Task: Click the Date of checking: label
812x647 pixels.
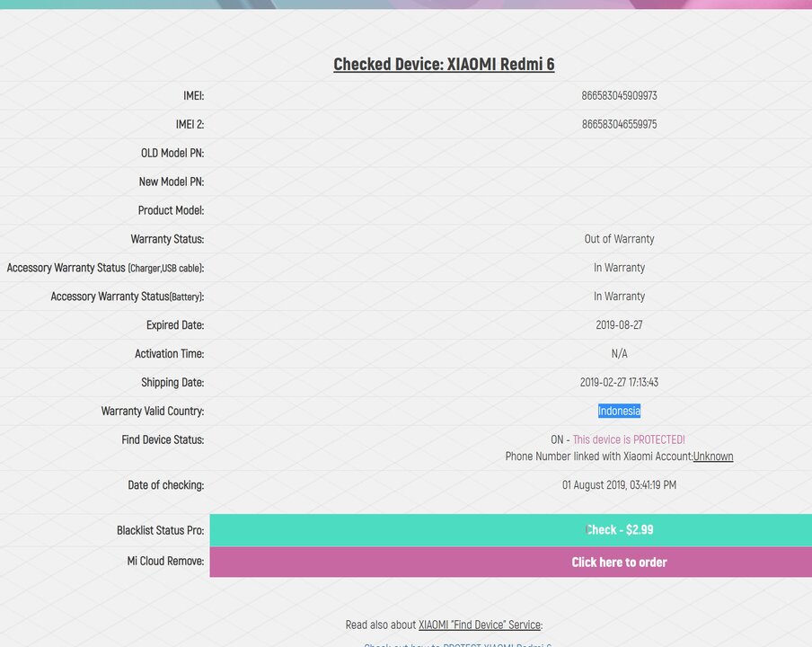Action: click(x=165, y=485)
